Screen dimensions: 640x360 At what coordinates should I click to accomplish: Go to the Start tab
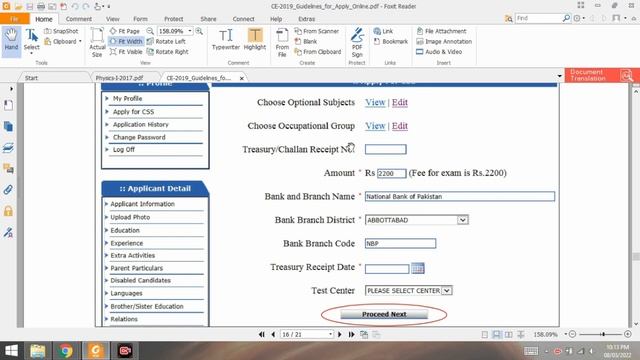[x=31, y=78]
